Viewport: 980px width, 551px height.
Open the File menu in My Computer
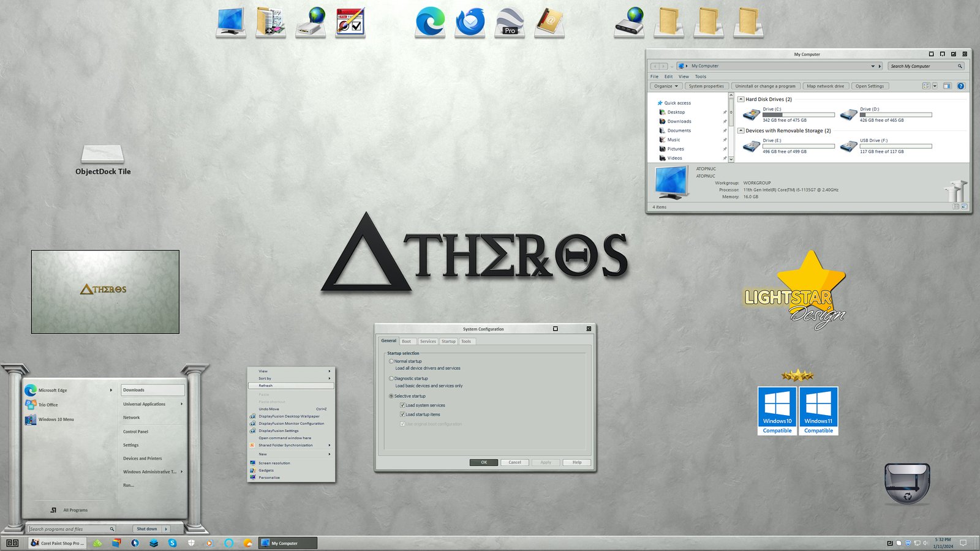coord(654,77)
